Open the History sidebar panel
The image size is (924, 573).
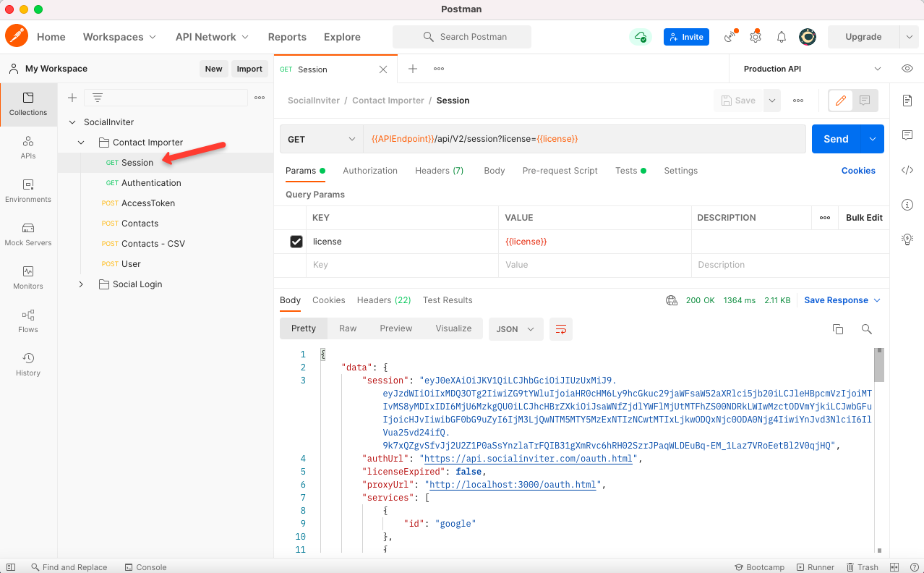pos(28,365)
